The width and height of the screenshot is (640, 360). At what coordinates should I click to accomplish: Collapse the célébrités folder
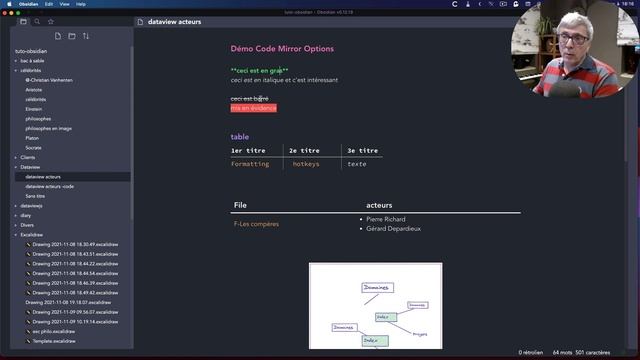[x=31, y=71]
